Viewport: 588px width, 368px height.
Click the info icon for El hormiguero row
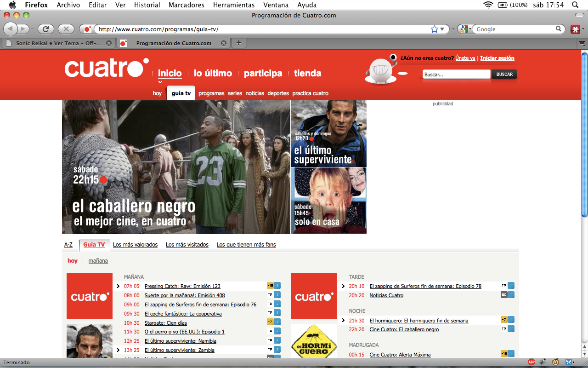511,320
